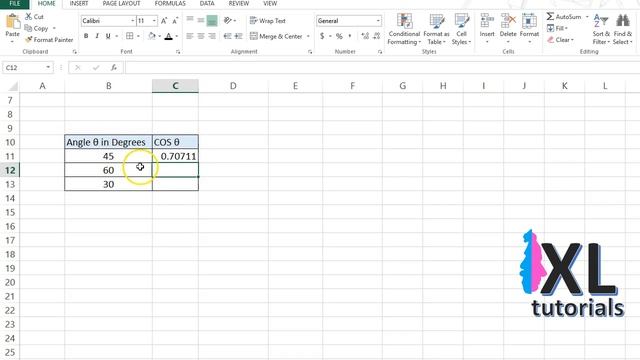This screenshot has height=360, width=640.
Task: Apply fill color paint bucket
Action: click(152, 36)
